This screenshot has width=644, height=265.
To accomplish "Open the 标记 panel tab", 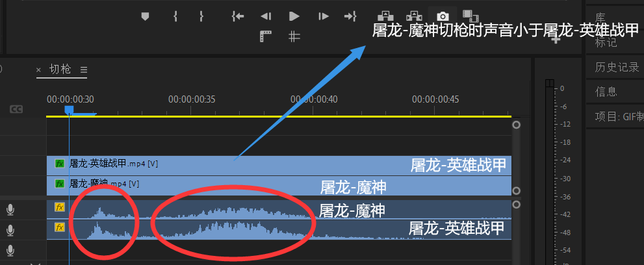I will [x=606, y=42].
